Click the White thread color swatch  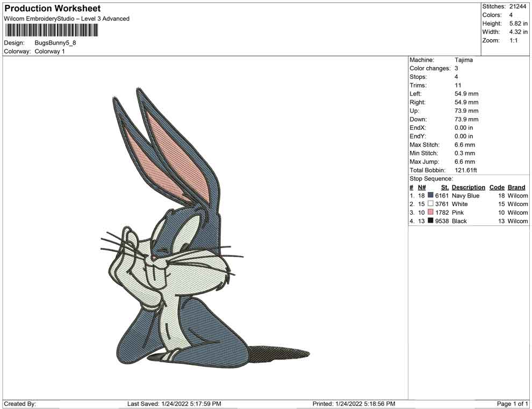[430, 203]
